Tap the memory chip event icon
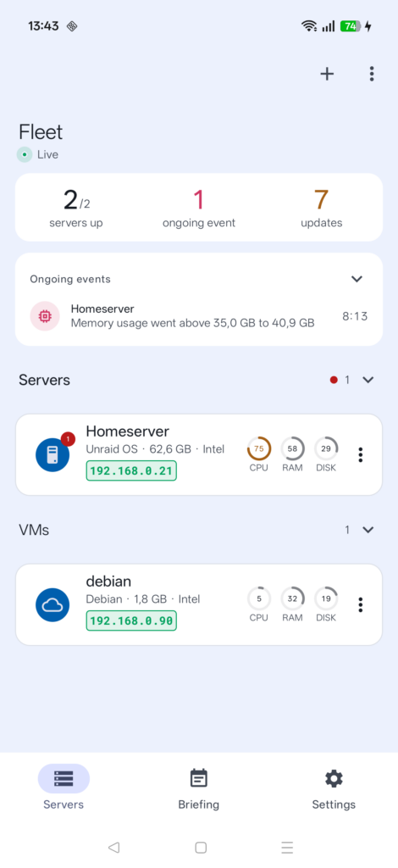The image size is (398, 868). 45,316
